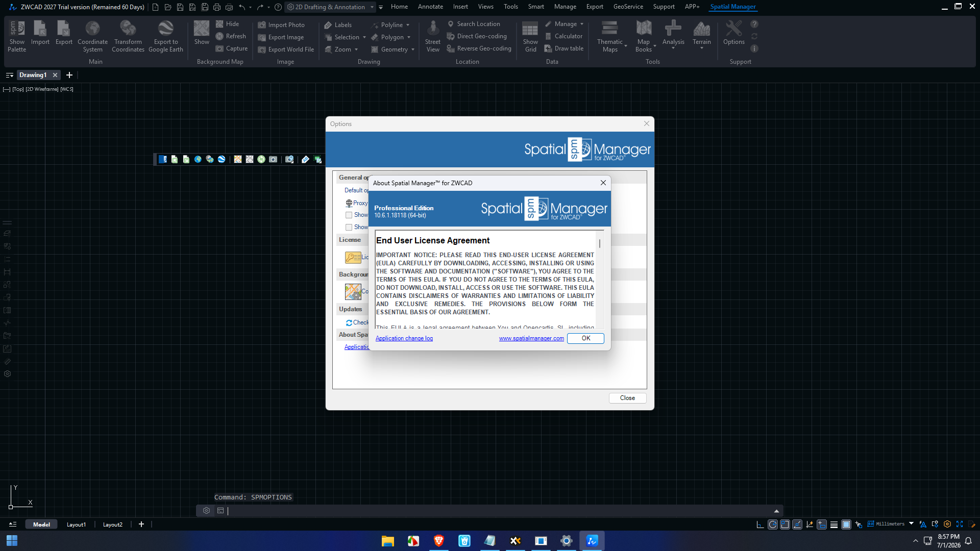
Task: Toggle Ortho mode in status bar
Action: pyautogui.click(x=760, y=524)
